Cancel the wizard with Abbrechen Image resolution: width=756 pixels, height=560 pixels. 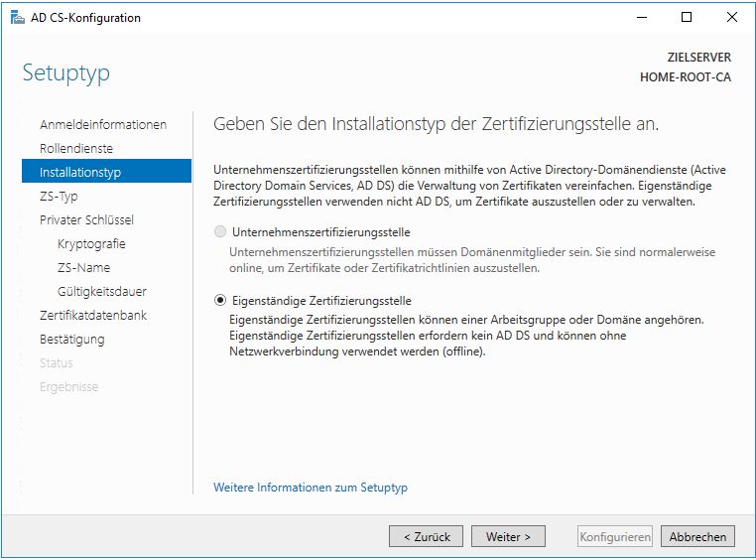pos(697,536)
